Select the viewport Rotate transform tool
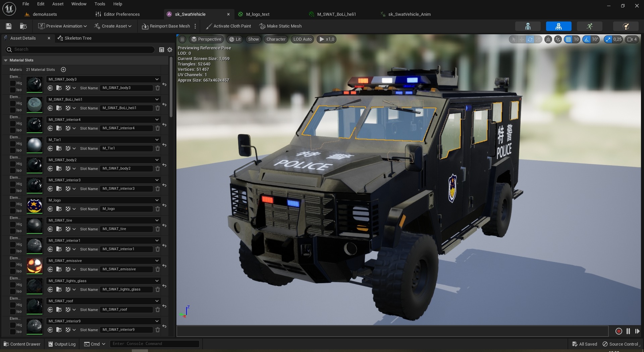This screenshot has height=352, width=644. (530, 39)
